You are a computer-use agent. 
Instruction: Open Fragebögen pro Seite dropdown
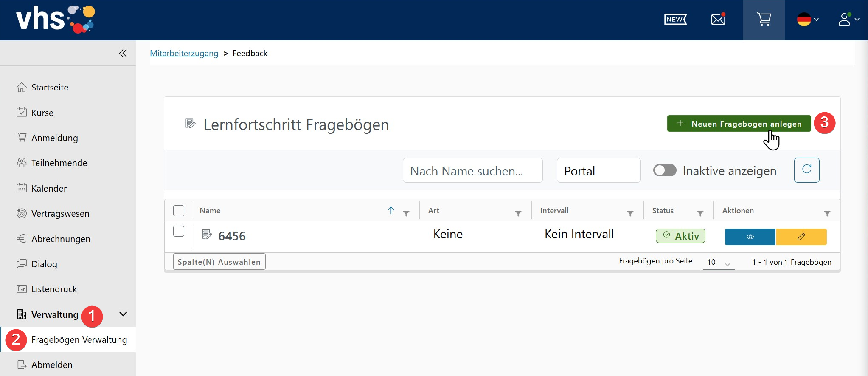[x=719, y=262]
